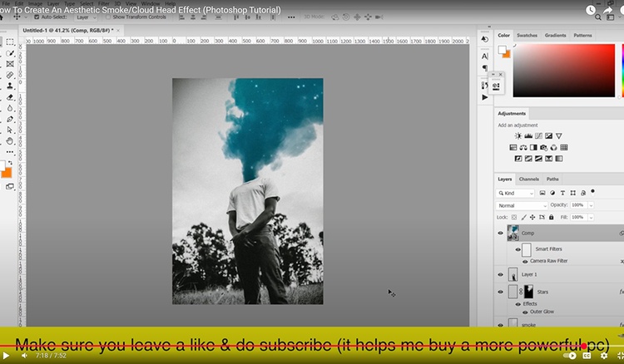Toggle Stars Effects visibility eye
The height and width of the screenshot is (364, 624).
coord(518,304)
